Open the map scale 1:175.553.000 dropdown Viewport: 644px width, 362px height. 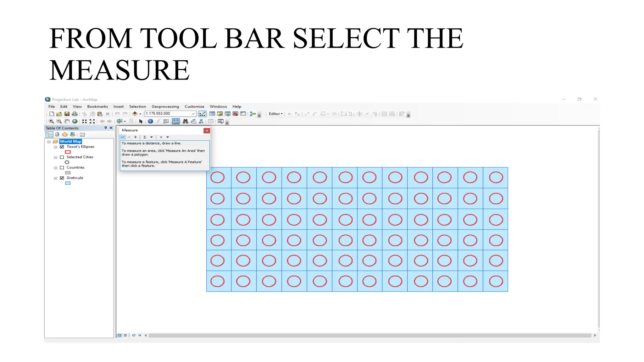(x=193, y=114)
